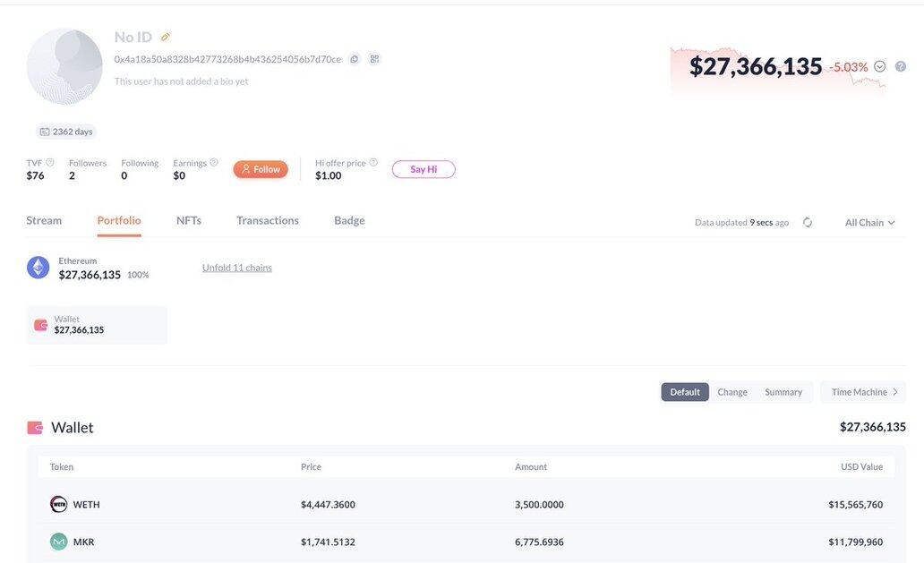The height and width of the screenshot is (563, 924).
Task: Expand the percentage change dropdown arrow
Action: (x=880, y=66)
